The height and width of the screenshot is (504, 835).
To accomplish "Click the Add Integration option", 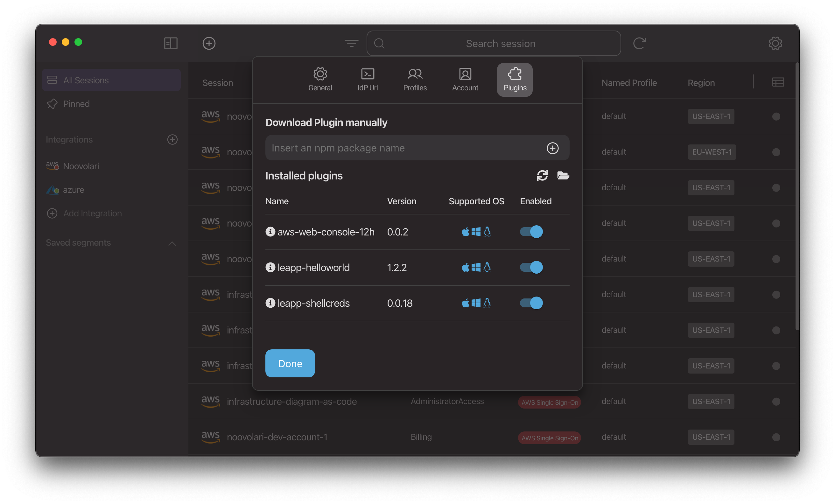I will (93, 213).
